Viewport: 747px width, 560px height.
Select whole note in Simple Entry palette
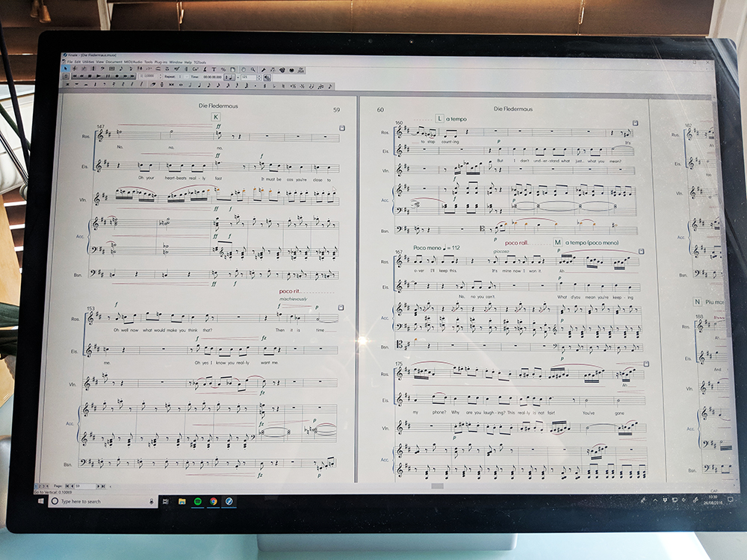[181, 85]
